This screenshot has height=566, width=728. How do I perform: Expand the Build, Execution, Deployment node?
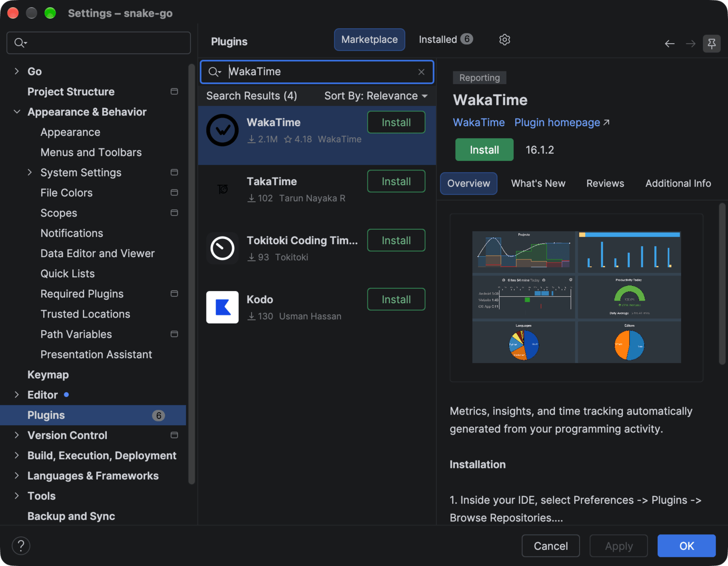point(17,455)
